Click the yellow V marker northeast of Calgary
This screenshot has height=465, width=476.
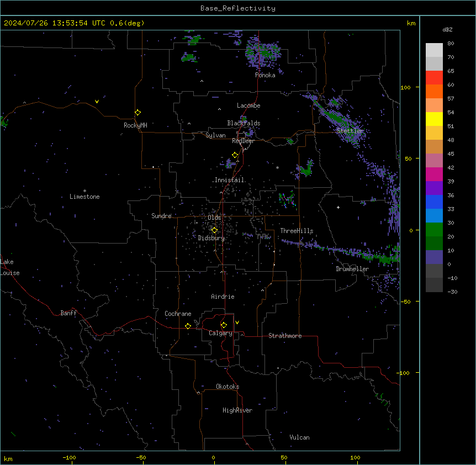237,323
